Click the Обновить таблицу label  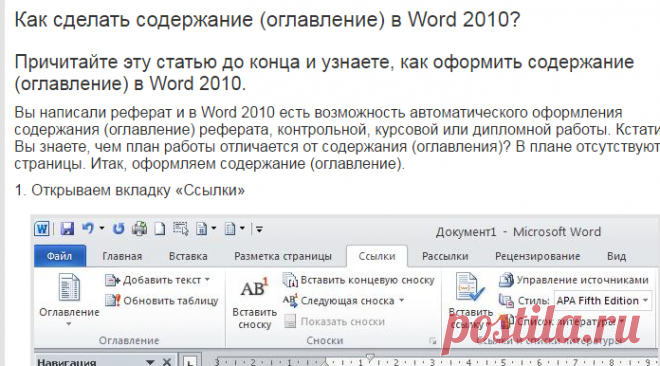coord(171,300)
